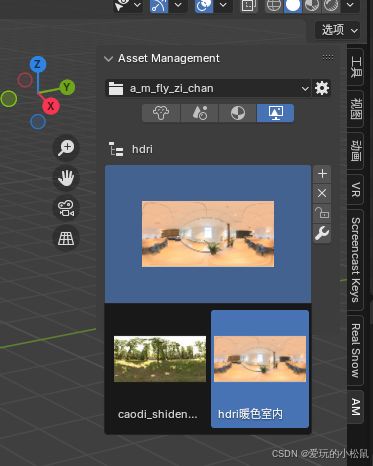
Task: Toggle the camera view
Action: coord(66,208)
